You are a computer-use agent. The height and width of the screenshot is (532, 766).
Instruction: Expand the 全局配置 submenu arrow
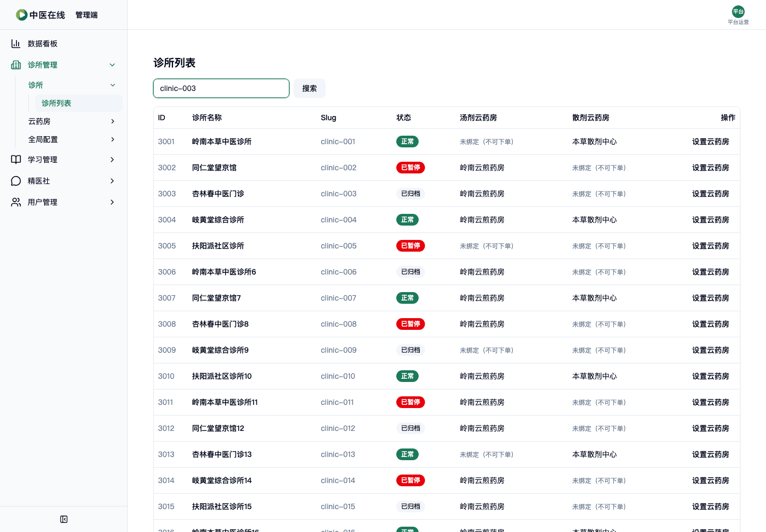[x=113, y=139]
